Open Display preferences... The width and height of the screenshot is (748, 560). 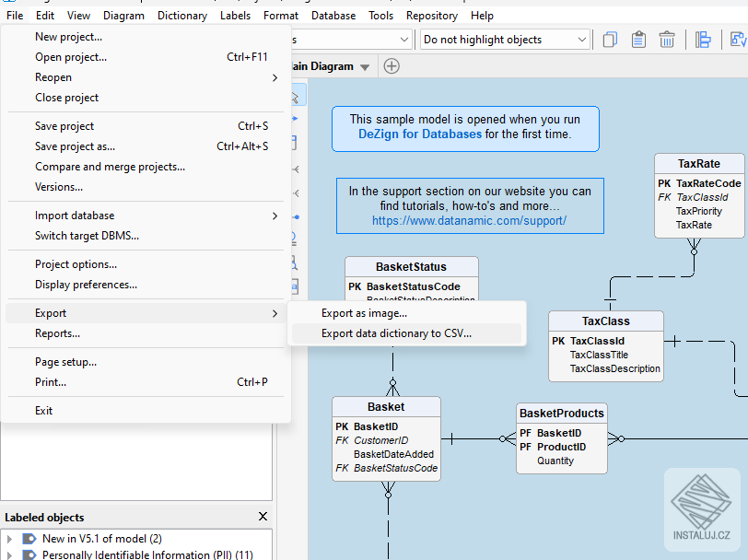[x=146, y=285]
